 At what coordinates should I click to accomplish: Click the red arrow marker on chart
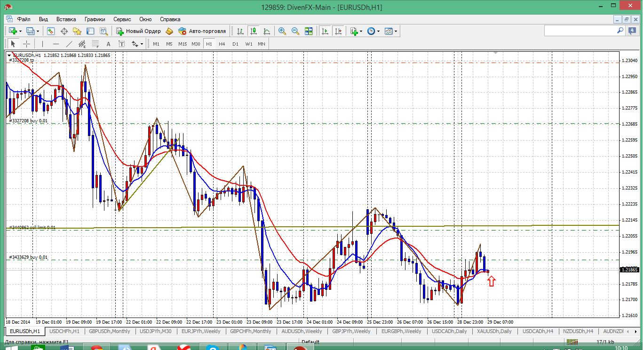pyautogui.click(x=491, y=281)
